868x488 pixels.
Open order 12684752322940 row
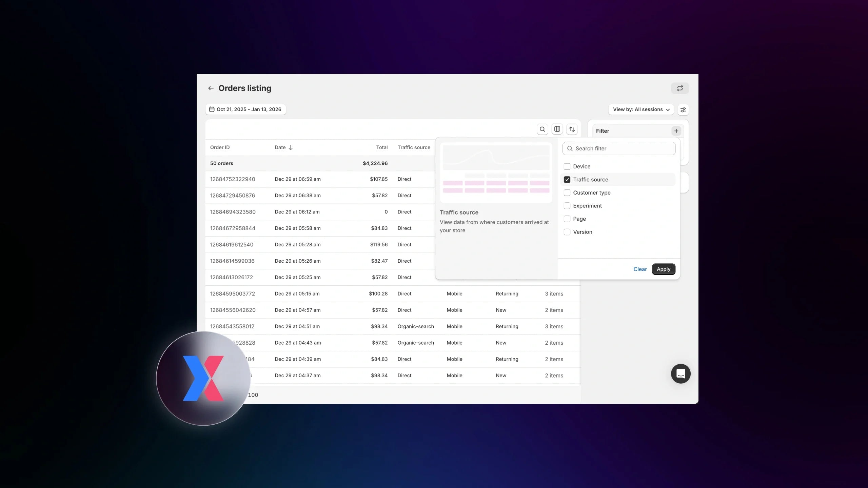pos(232,179)
